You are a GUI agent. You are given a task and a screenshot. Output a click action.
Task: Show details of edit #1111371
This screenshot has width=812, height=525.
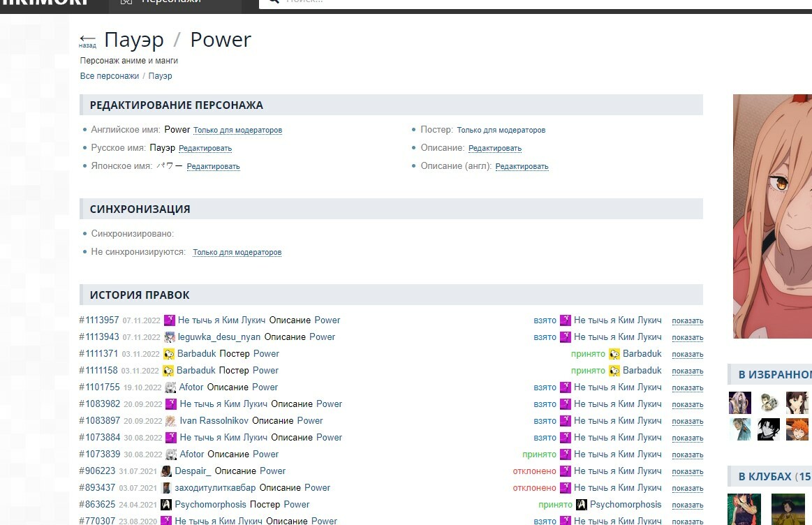(x=687, y=355)
